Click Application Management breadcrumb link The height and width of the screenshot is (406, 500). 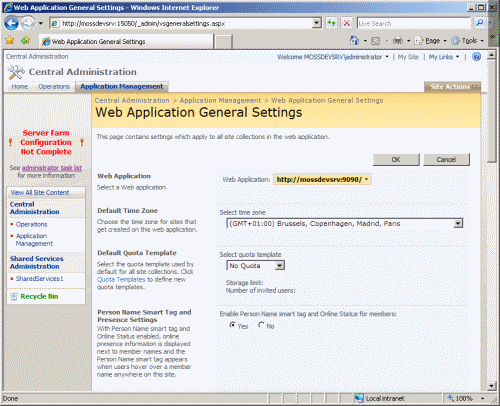(x=220, y=100)
